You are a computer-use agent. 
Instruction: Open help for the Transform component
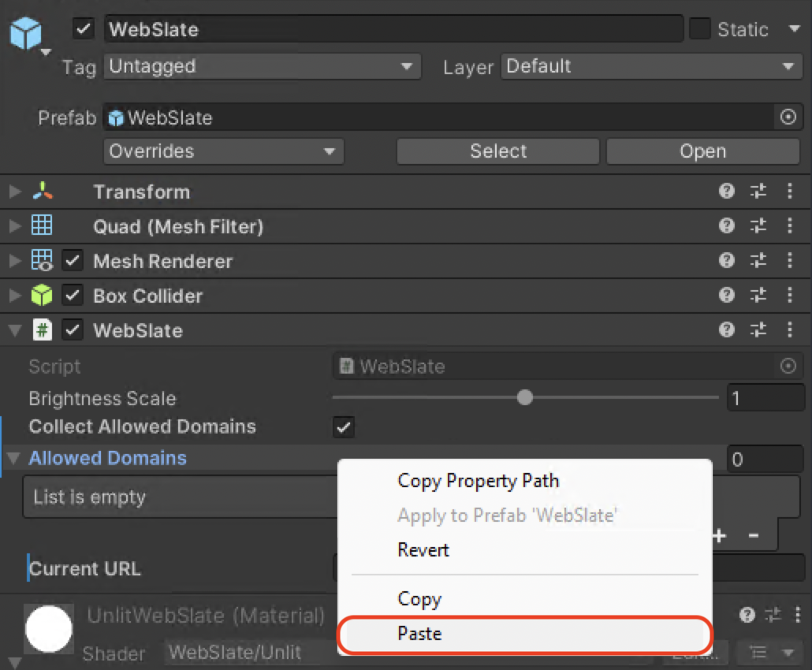pos(726,192)
